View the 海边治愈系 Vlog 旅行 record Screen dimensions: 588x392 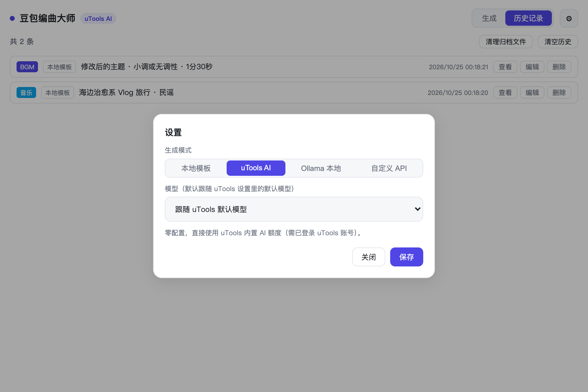(505, 92)
